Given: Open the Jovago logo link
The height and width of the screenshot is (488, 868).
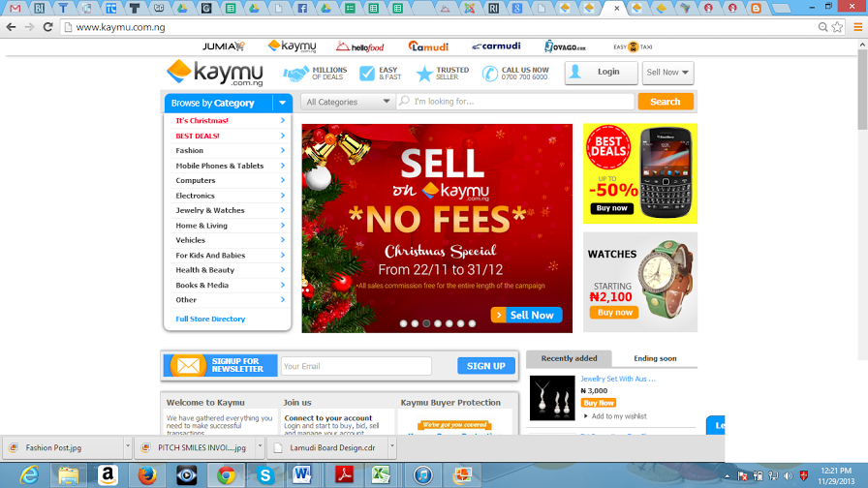Looking at the screenshot, I should (565, 47).
